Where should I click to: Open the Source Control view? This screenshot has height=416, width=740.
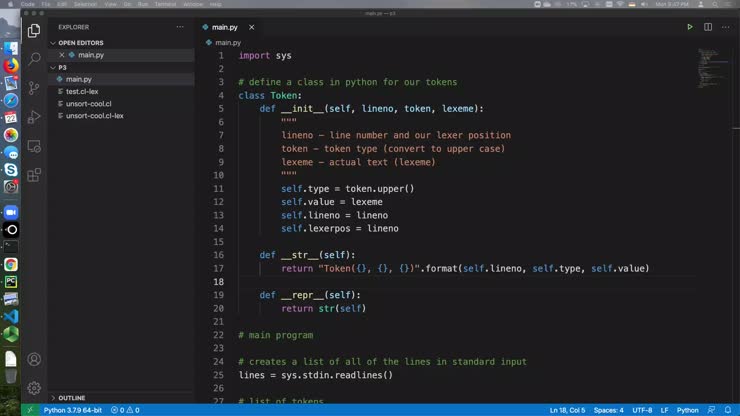coord(34,88)
